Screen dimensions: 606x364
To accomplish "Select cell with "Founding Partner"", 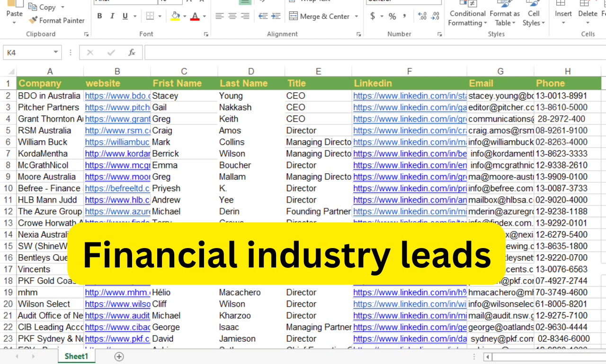I will (x=318, y=211).
